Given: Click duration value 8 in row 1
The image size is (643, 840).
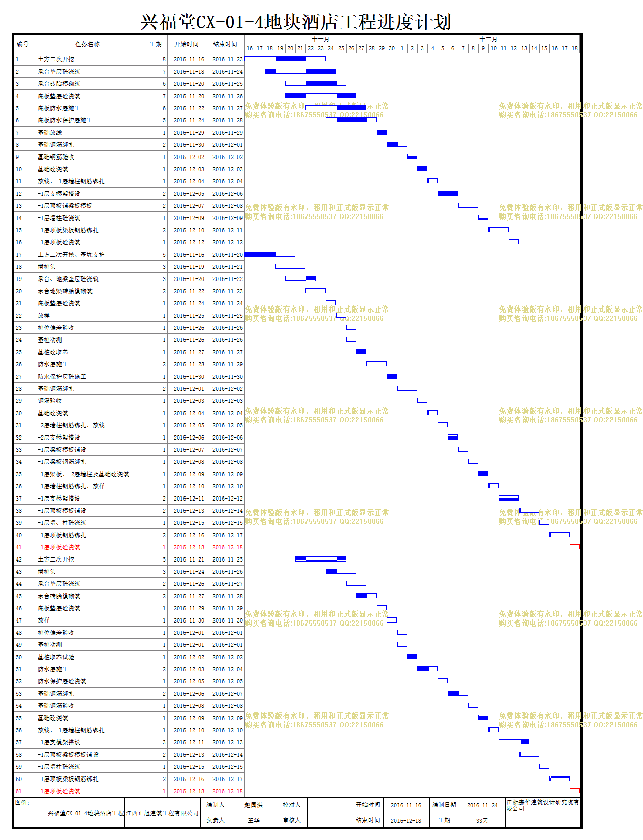Looking at the screenshot, I should 164,59.
